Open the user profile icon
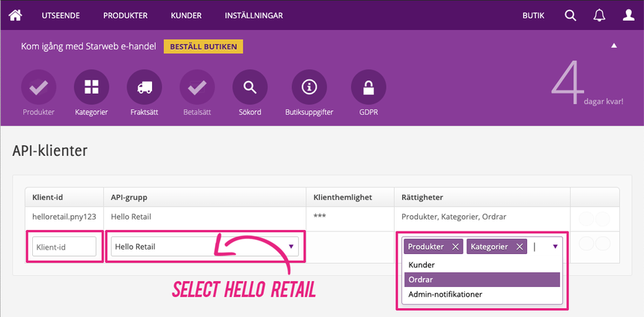644x317 pixels. click(628, 16)
